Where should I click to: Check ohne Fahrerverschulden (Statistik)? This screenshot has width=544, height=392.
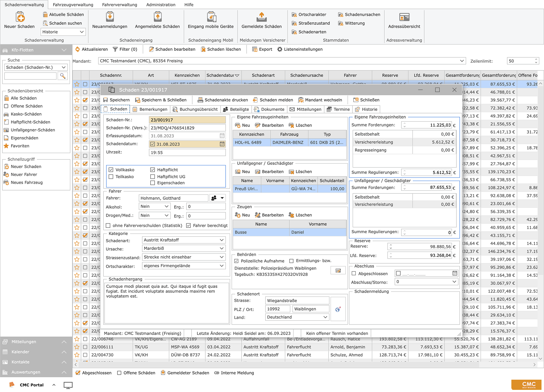[x=108, y=226]
